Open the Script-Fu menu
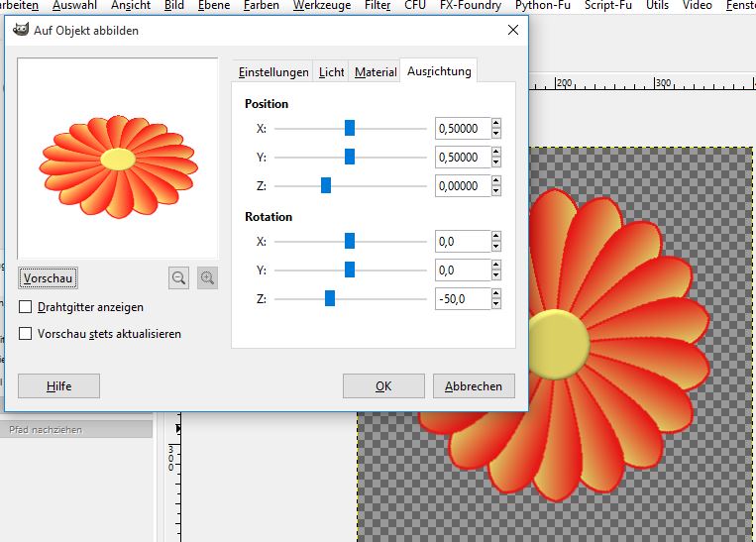Image resolution: width=756 pixels, height=542 pixels. [x=610, y=6]
